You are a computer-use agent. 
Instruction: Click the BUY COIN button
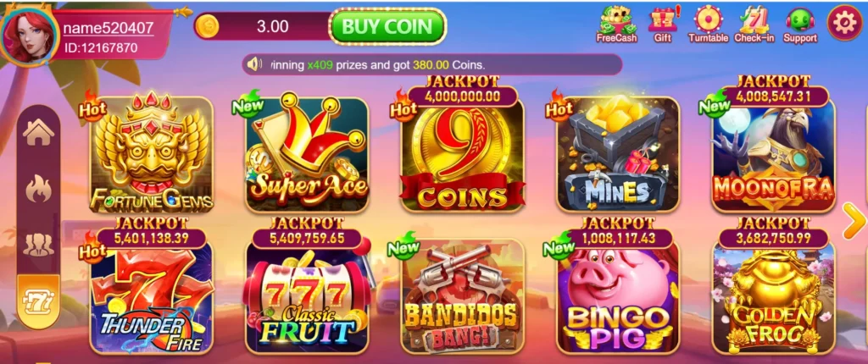(387, 26)
